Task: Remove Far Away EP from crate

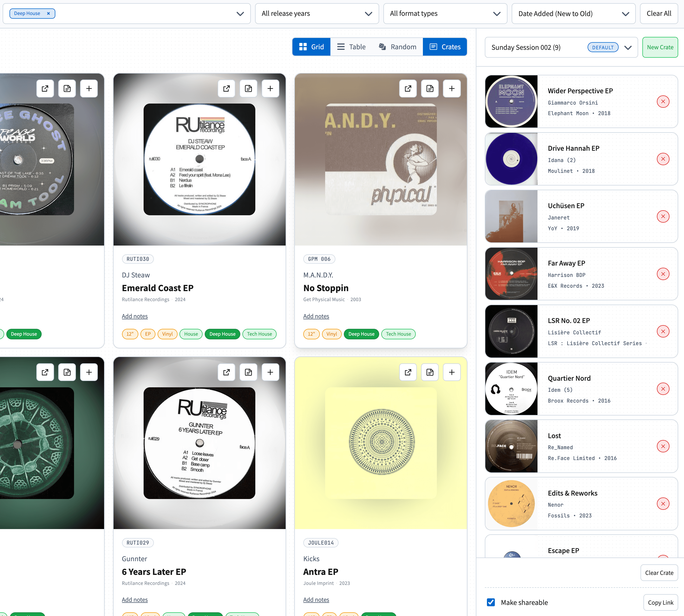Action: (663, 274)
